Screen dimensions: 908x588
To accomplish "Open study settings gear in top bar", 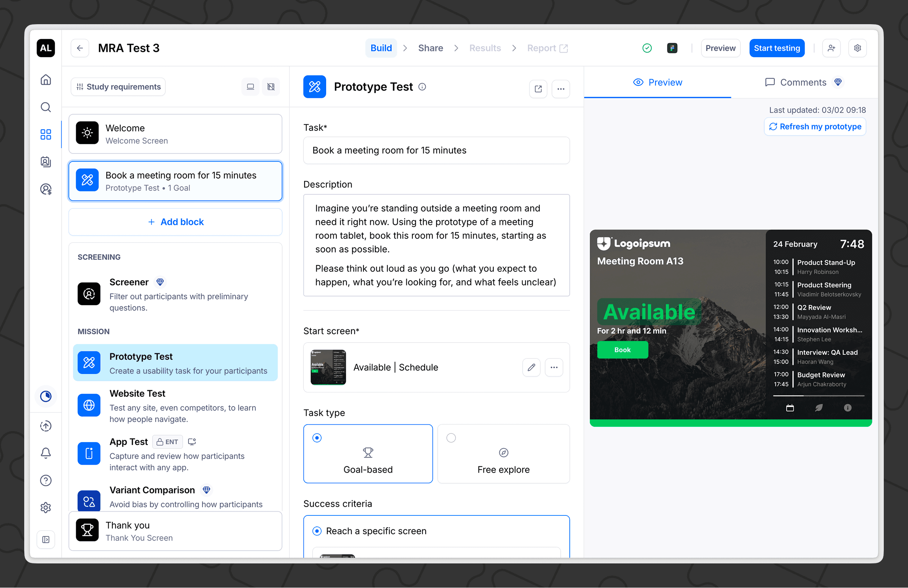I will click(x=858, y=48).
